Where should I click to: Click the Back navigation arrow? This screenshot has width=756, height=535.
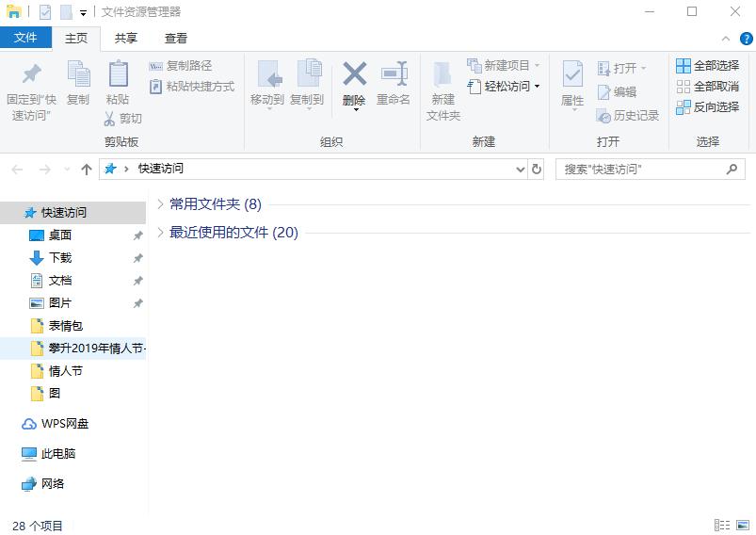17,170
